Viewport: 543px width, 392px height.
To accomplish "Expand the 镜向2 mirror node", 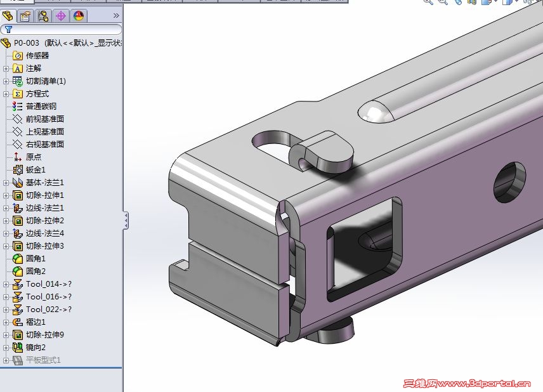I will pyautogui.click(x=6, y=348).
